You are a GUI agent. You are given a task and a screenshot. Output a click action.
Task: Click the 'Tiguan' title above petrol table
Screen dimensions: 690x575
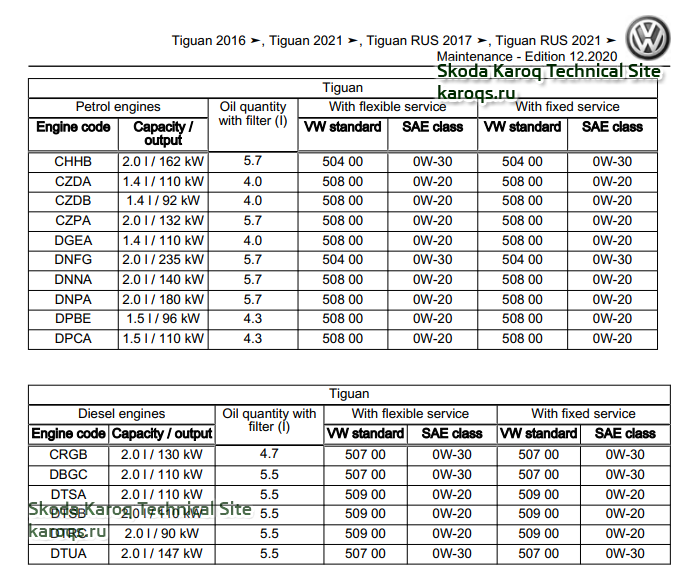(x=343, y=88)
